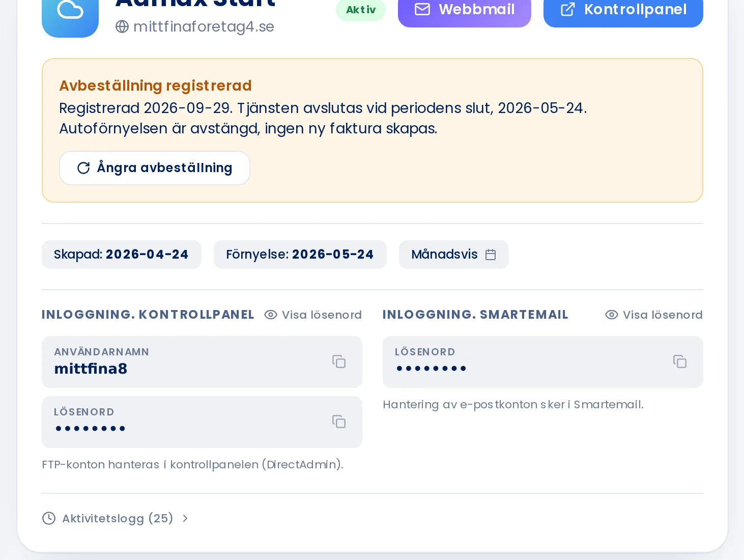Copy the Smartemail password

[680, 361]
